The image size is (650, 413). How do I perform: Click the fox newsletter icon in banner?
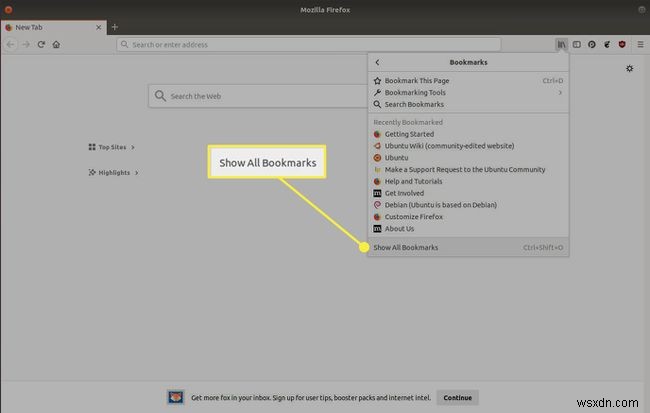[x=175, y=397]
